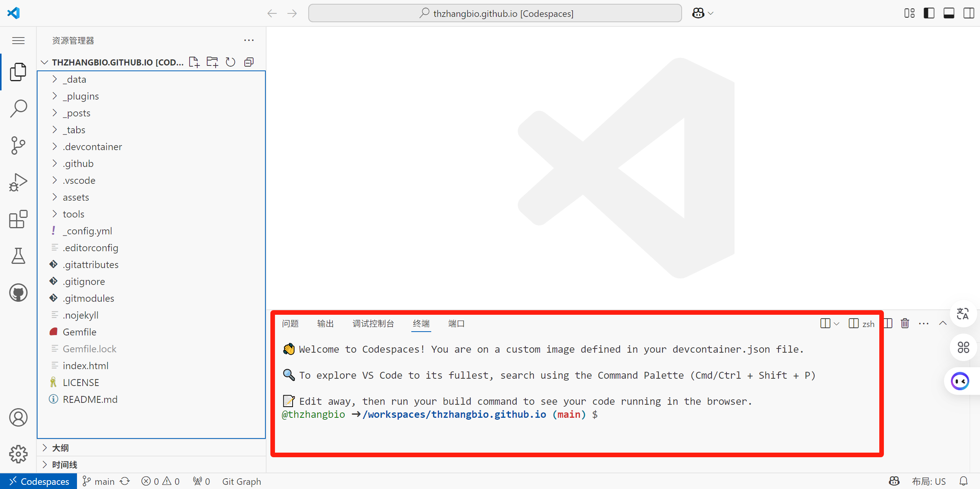The image size is (980, 489).
Task: Click the Codespaces remote button in status bar
Action: click(39, 481)
